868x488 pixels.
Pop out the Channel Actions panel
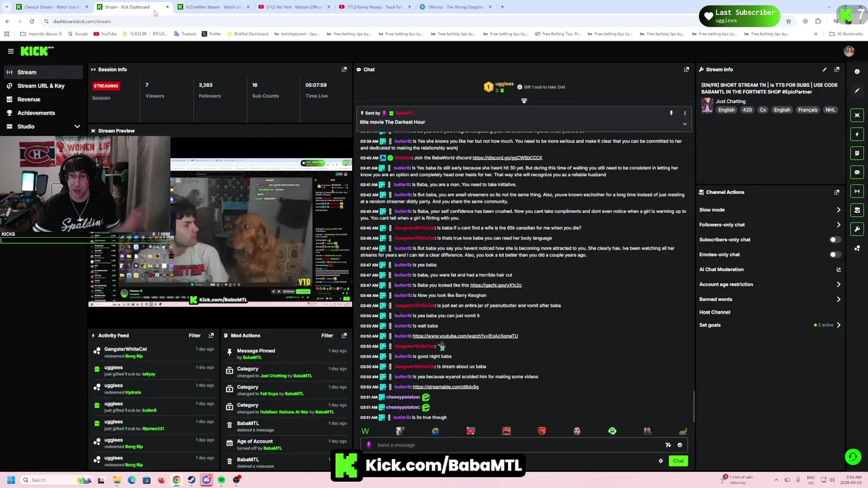[x=837, y=192]
